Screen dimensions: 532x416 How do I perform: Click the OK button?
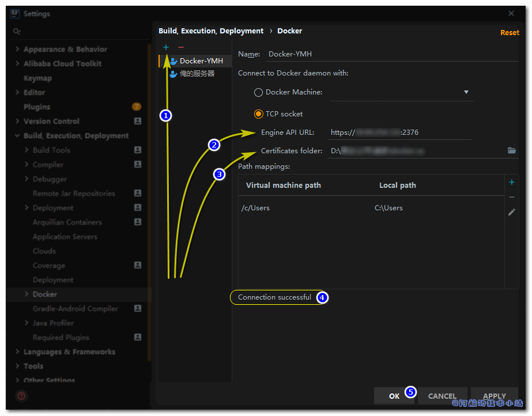[394, 396]
